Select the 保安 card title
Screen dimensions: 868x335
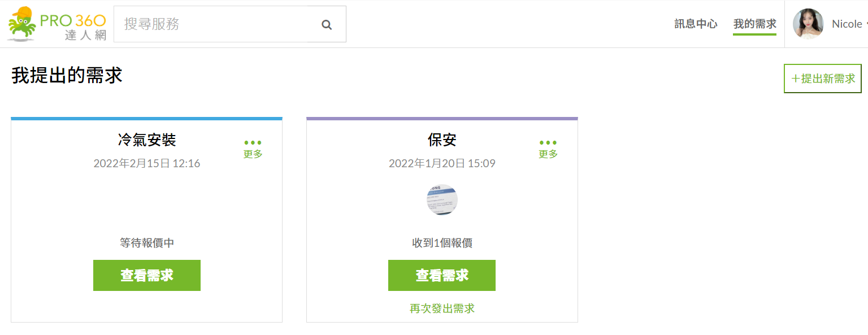442,140
